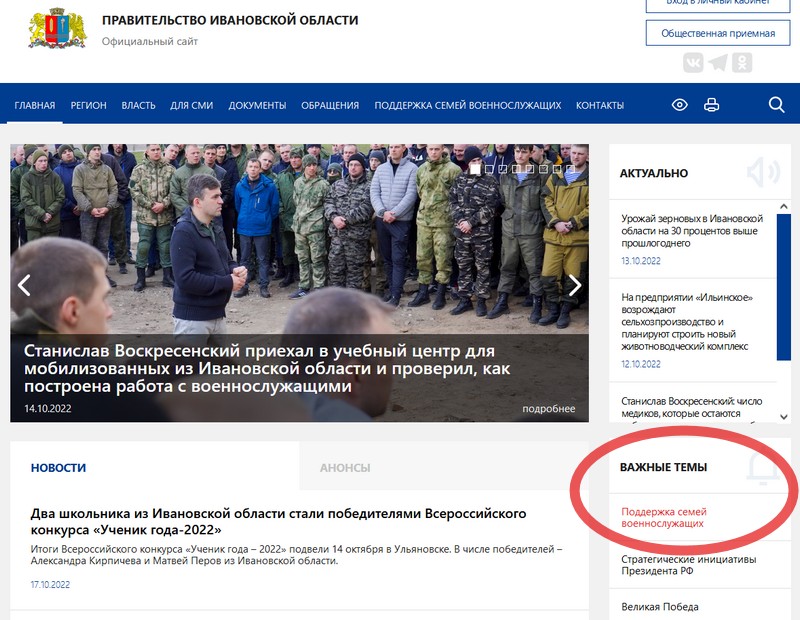
Task: Go to ГЛАВНАЯ menu item
Action: tap(35, 106)
